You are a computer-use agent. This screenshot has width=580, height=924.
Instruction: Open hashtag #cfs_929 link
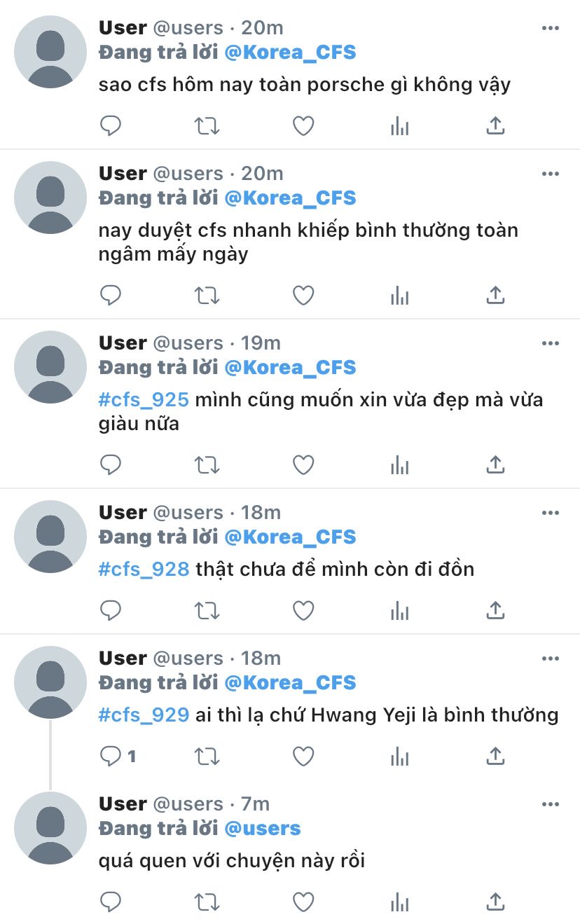click(144, 715)
